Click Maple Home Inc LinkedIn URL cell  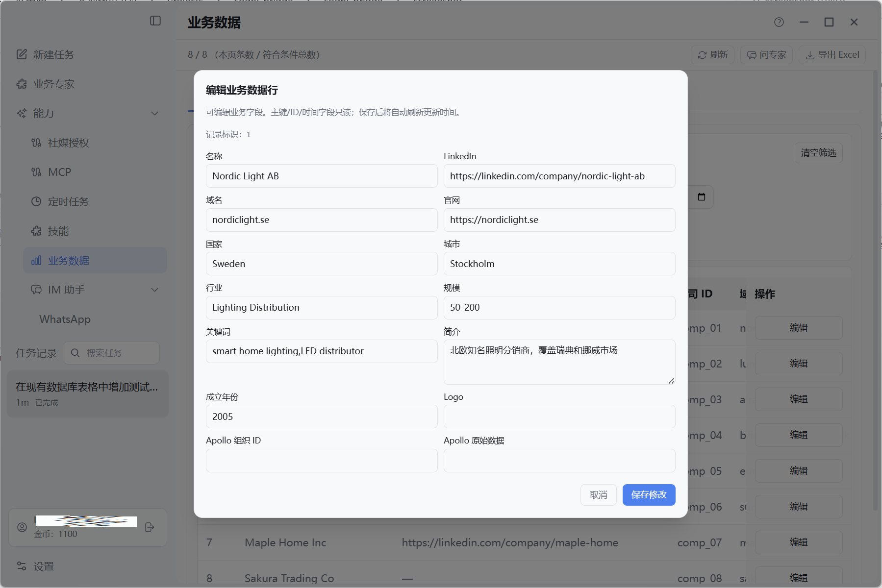(510, 542)
